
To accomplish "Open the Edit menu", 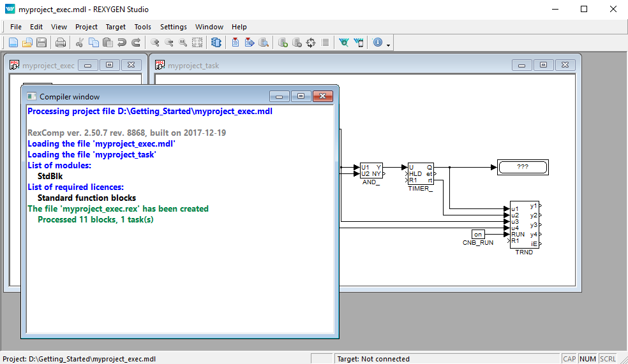I will tap(36, 27).
